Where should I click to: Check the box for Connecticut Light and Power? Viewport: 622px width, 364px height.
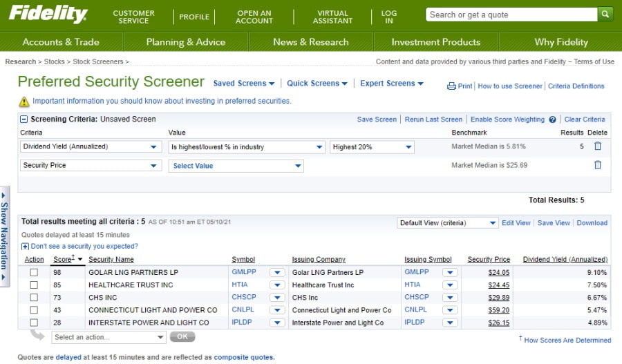[x=34, y=310]
